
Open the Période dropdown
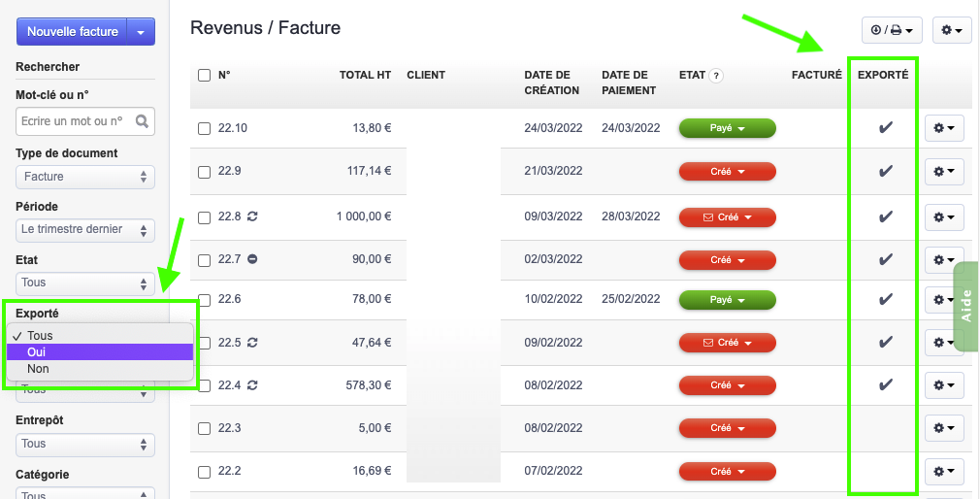click(x=85, y=230)
